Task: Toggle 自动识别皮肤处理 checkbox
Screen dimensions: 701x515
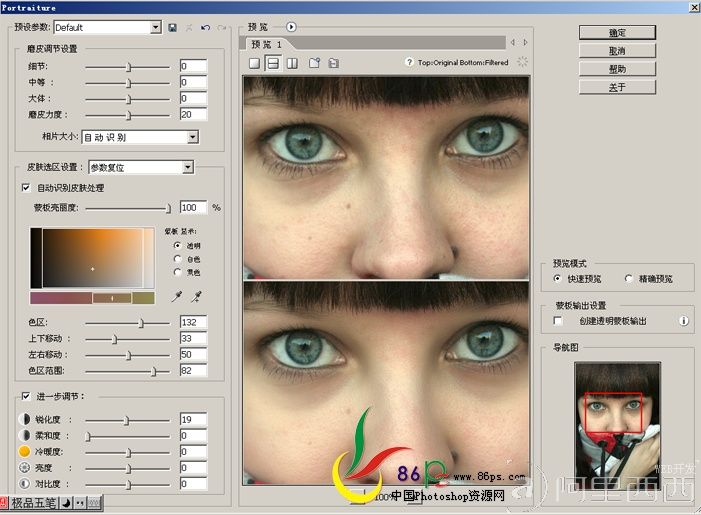Action: click(26, 187)
